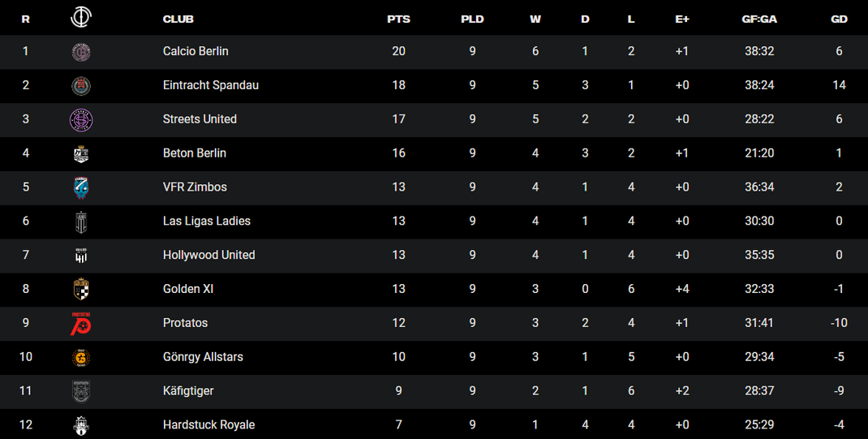
Task: Click the GF:GA column header
Action: coord(759,19)
